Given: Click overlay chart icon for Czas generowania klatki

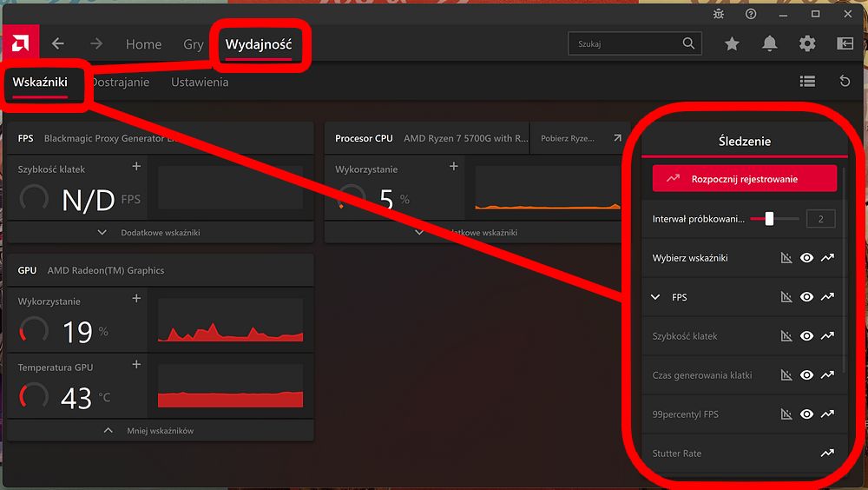Looking at the screenshot, I should 786,375.
